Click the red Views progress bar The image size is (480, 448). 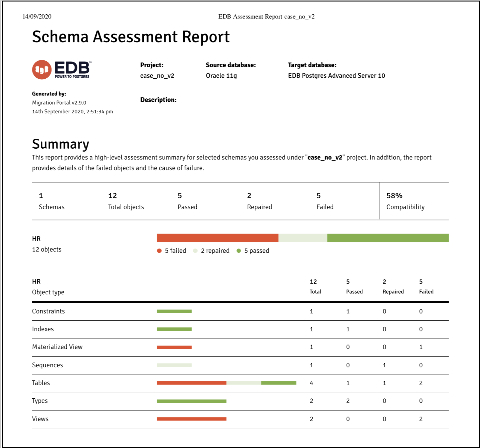[x=192, y=419]
